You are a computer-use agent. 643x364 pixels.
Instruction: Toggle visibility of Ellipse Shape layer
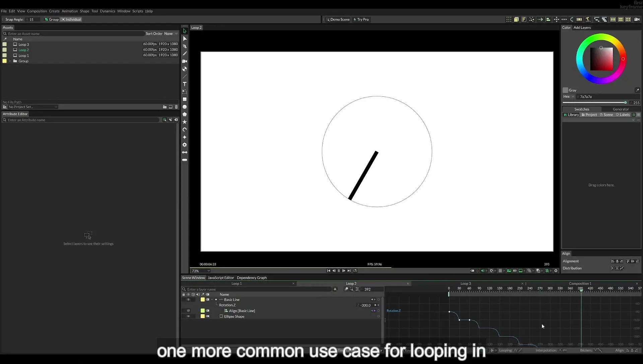click(x=188, y=316)
